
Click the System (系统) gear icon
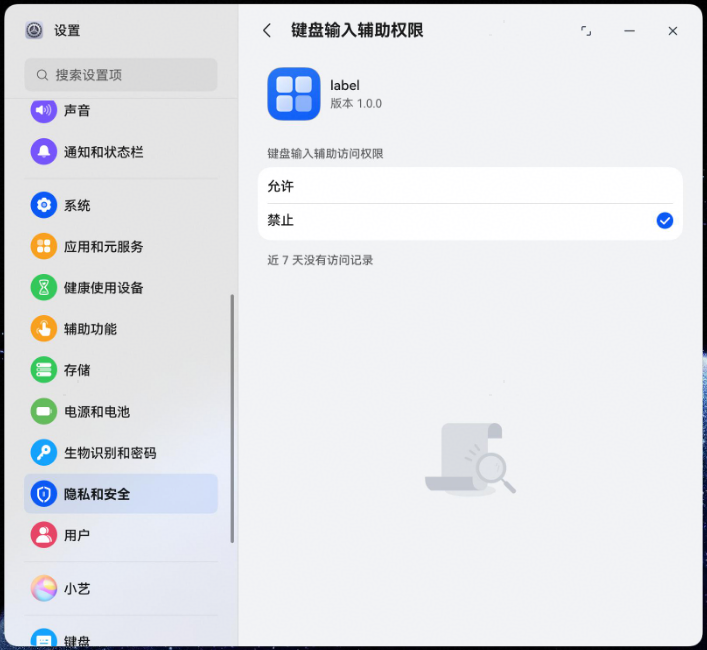tap(43, 205)
